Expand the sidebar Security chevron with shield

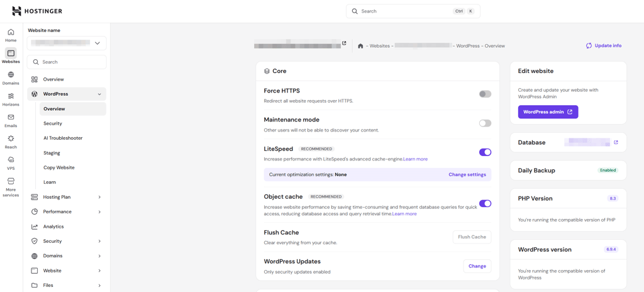coord(99,242)
